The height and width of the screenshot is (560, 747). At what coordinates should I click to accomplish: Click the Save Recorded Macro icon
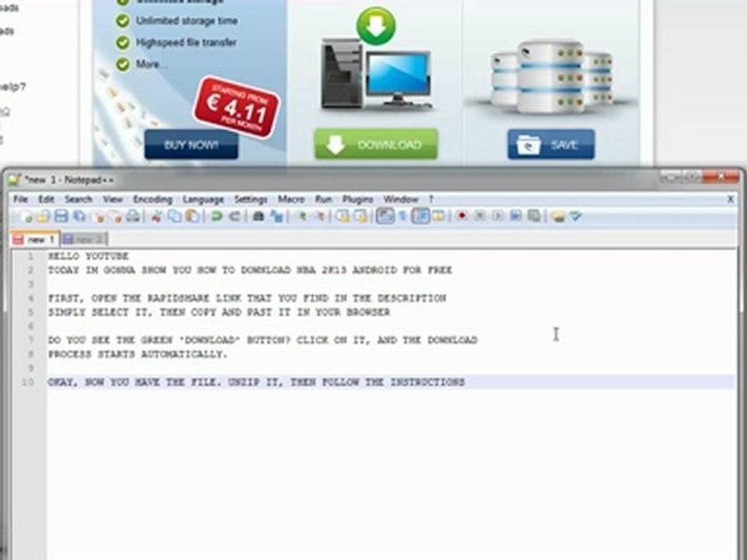point(534,217)
